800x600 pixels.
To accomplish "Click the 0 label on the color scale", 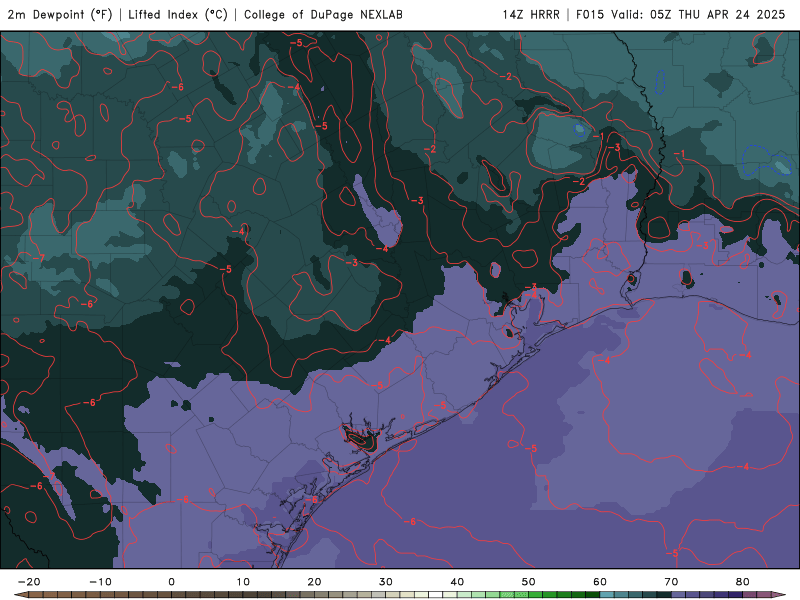I will 171,582.
